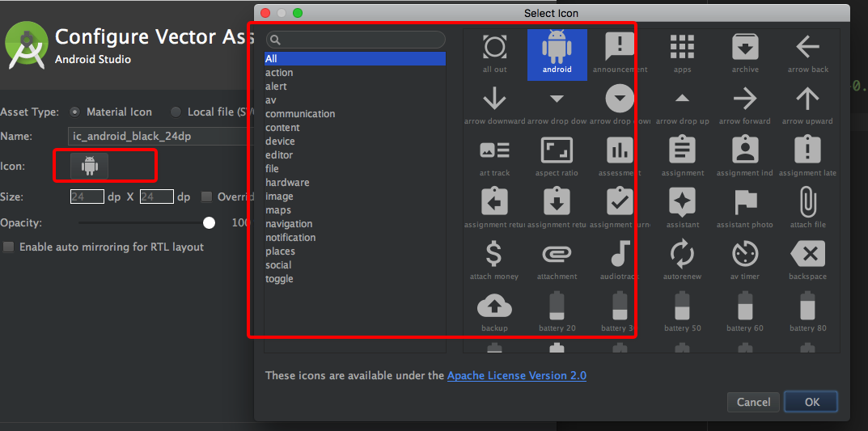Click the height size field

tap(157, 196)
